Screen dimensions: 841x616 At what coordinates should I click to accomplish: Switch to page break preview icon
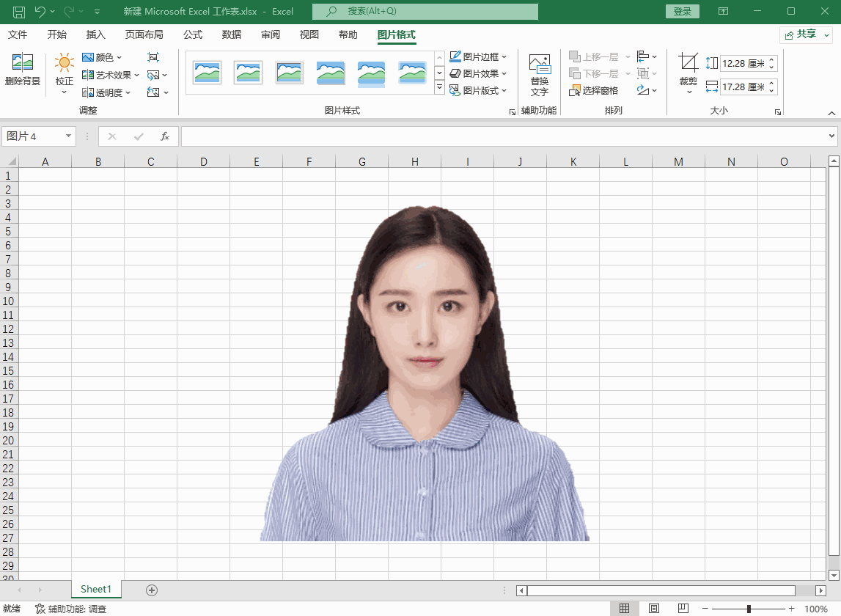[683, 609]
